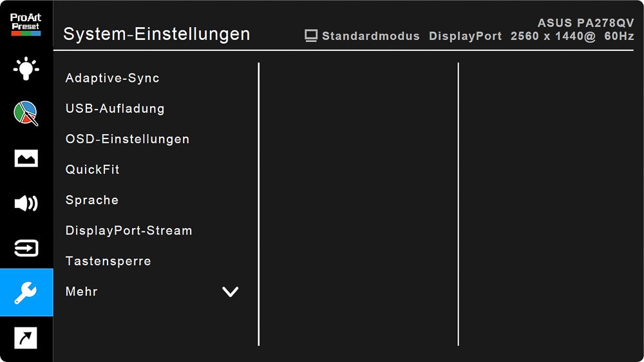This screenshot has width=644, height=362.
Task: Open OSD-Einstellungen submenu
Action: (x=128, y=139)
